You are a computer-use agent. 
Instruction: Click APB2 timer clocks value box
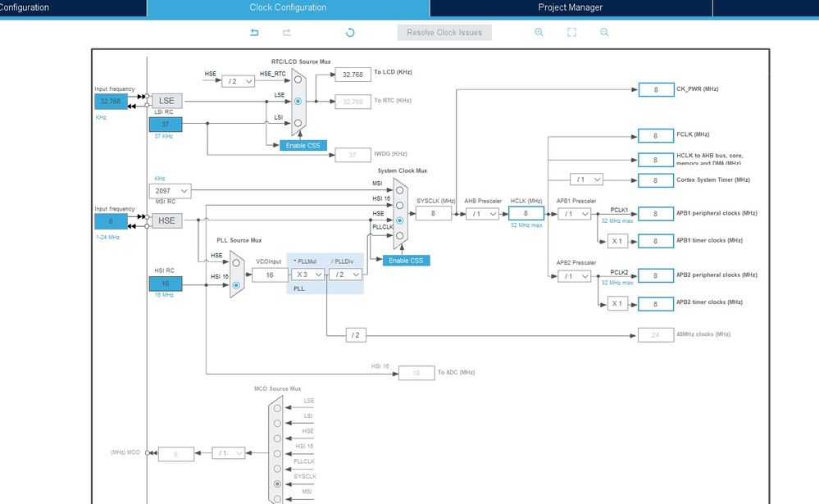(x=656, y=304)
